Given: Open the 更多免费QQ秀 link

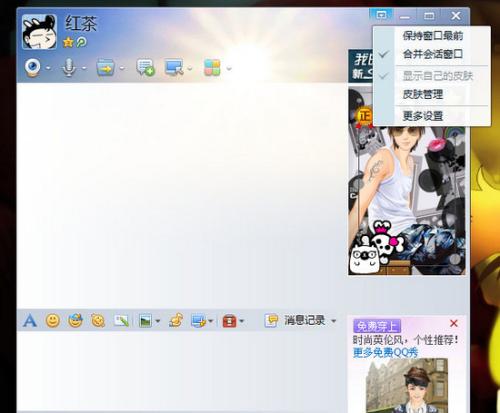Looking at the screenshot, I should pos(385,352).
